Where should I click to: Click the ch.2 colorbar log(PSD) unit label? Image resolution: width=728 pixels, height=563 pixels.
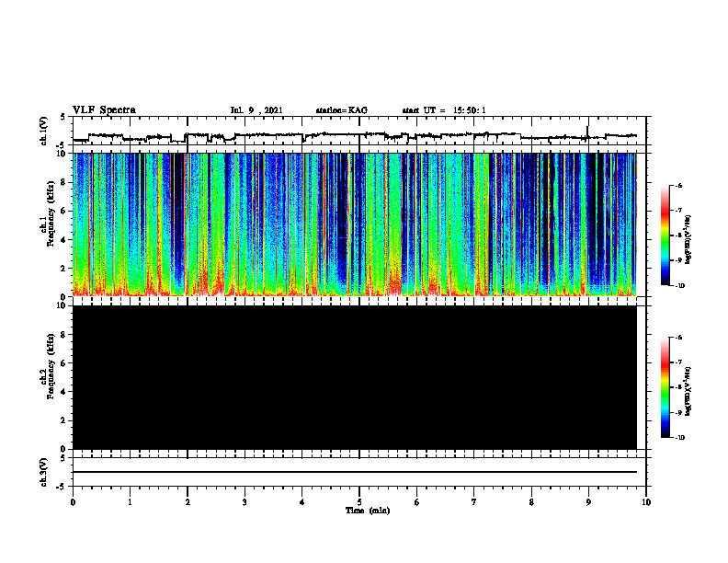[x=688, y=391]
